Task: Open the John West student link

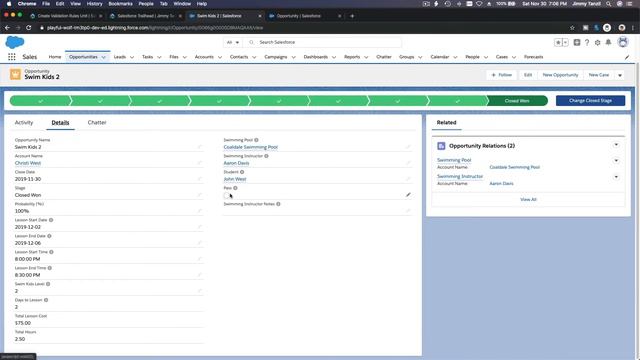Action: [235, 179]
